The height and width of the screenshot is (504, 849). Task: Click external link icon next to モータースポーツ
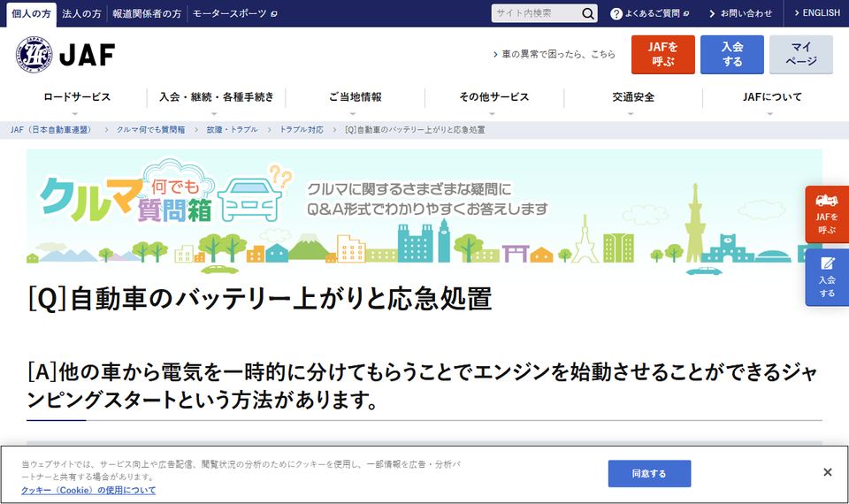click(274, 13)
